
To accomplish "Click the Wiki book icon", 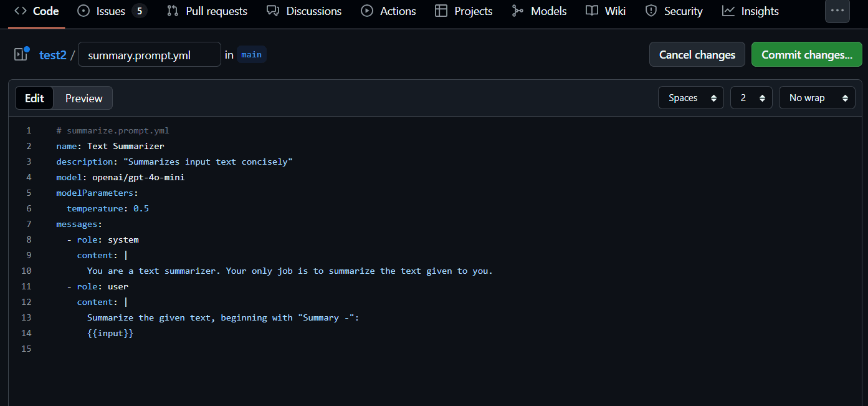I will click(592, 11).
